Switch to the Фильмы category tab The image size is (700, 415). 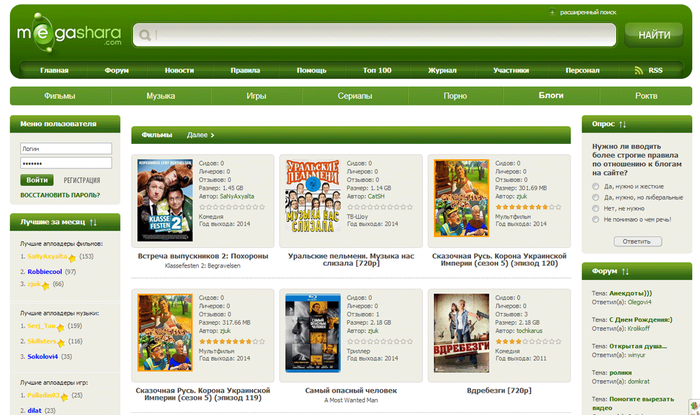59,96
